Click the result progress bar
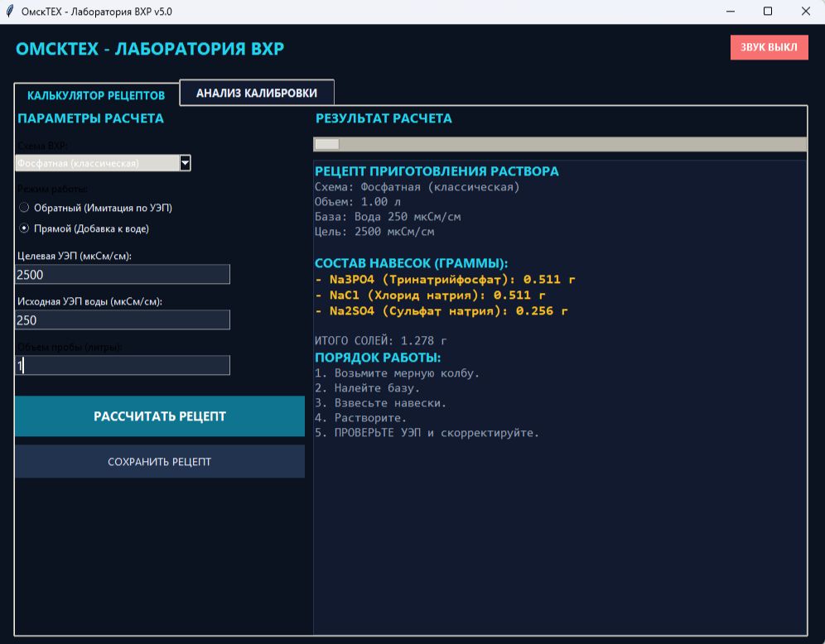825x644 pixels. [560, 144]
